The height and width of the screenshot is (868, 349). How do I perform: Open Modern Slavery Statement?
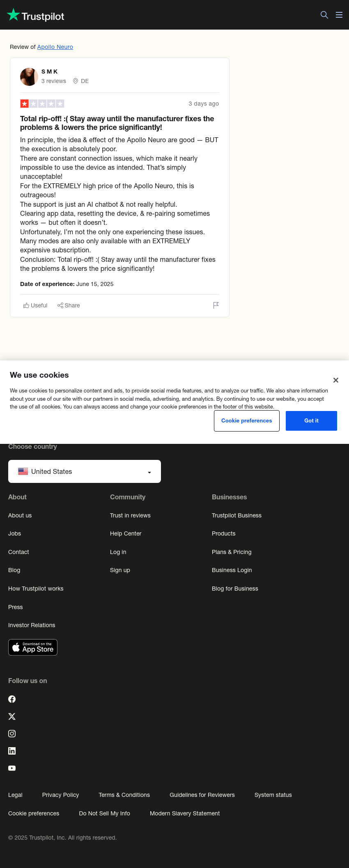point(185,813)
